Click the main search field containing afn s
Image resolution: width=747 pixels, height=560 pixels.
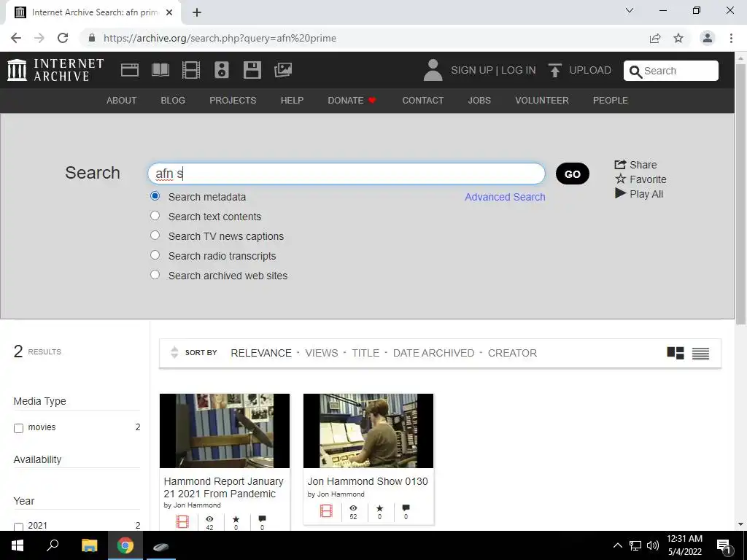347,174
